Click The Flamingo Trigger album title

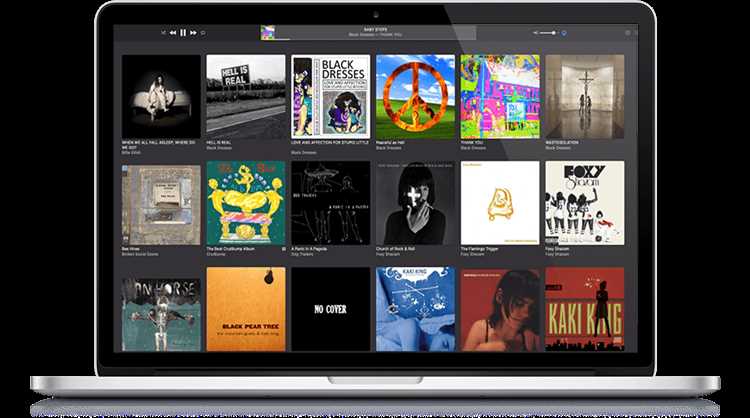[x=479, y=249]
